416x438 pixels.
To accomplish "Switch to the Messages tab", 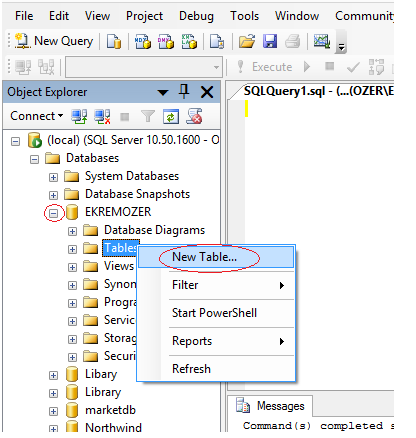I will click(x=270, y=406).
